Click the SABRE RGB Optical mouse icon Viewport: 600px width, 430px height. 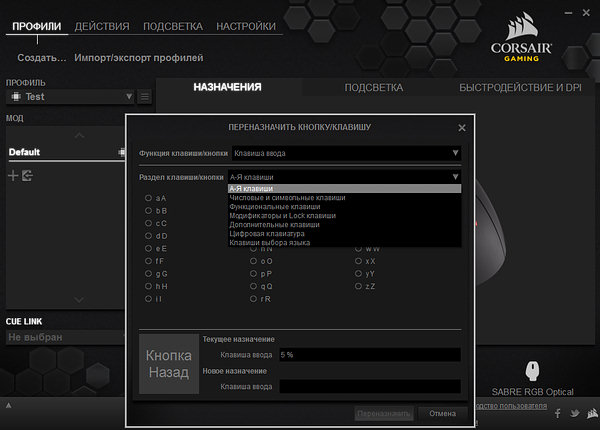coord(533,371)
